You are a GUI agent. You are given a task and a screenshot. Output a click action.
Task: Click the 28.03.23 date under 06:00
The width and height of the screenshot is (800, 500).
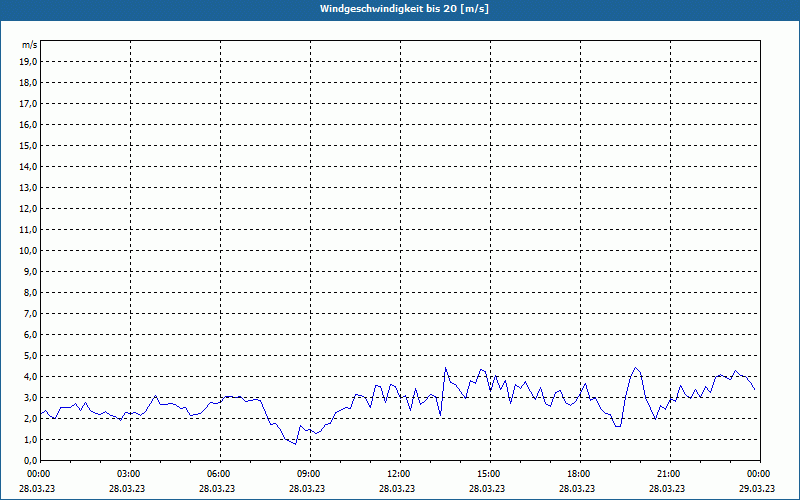pyautogui.click(x=217, y=488)
